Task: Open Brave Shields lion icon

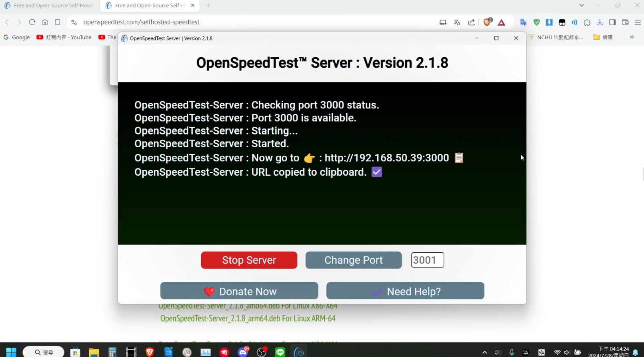Action: (x=487, y=22)
